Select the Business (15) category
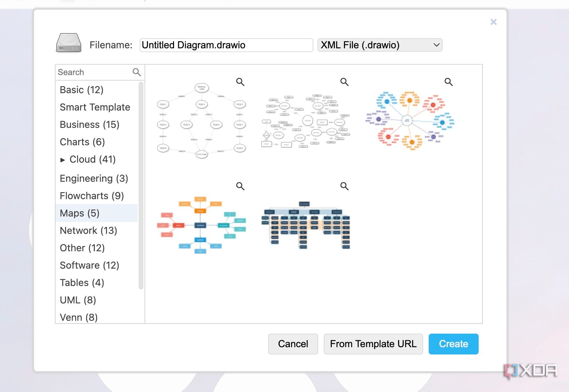569x392 pixels. [x=90, y=124]
